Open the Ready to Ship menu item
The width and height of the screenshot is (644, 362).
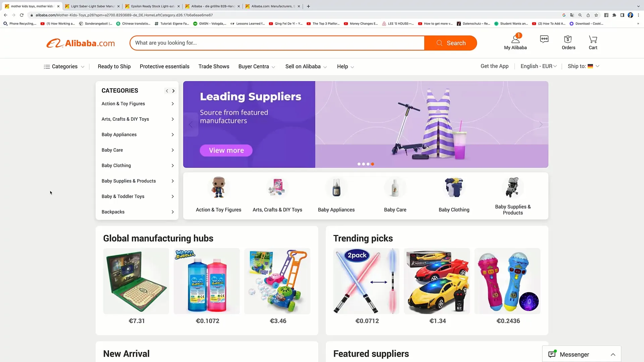coord(114,67)
